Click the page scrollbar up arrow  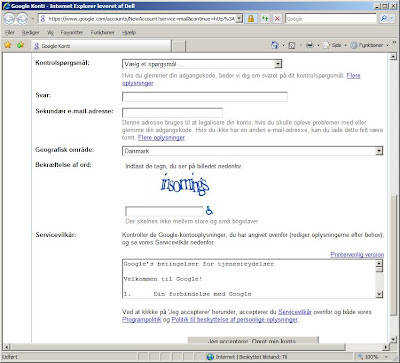point(393,57)
